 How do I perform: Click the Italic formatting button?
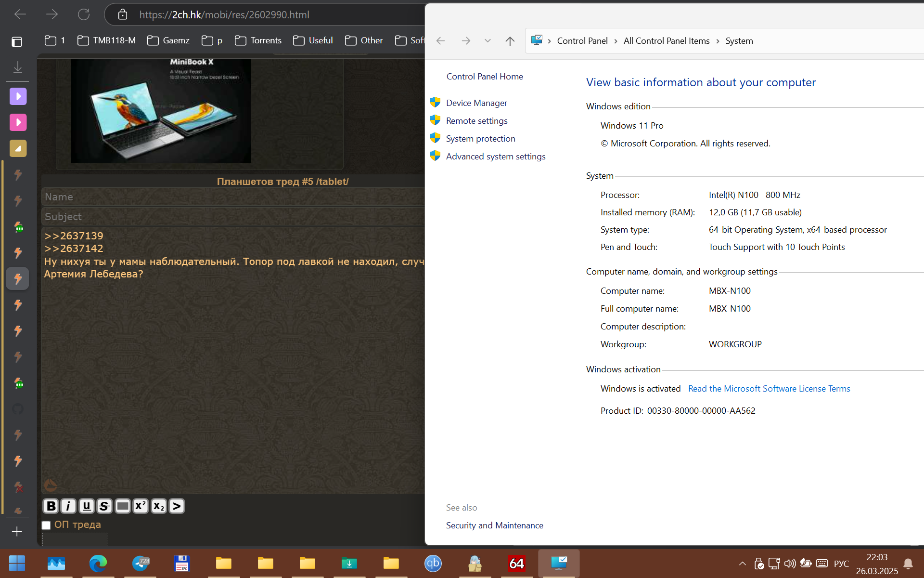(68, 506)
